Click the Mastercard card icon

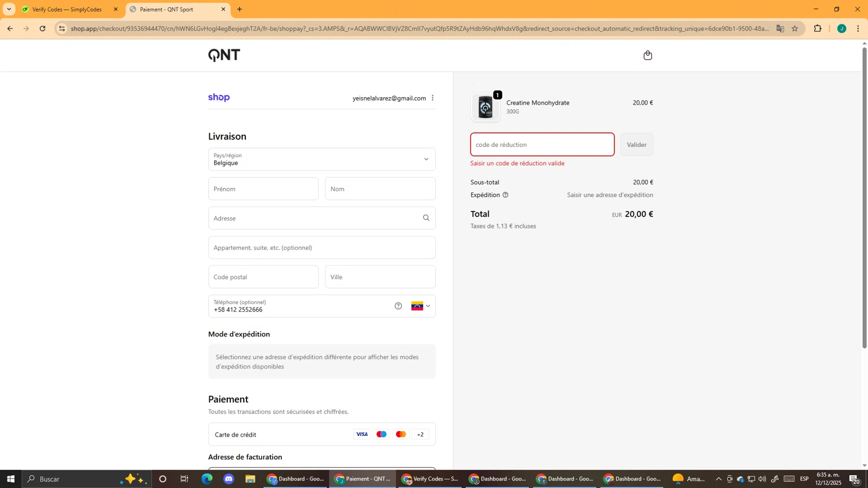400,434
